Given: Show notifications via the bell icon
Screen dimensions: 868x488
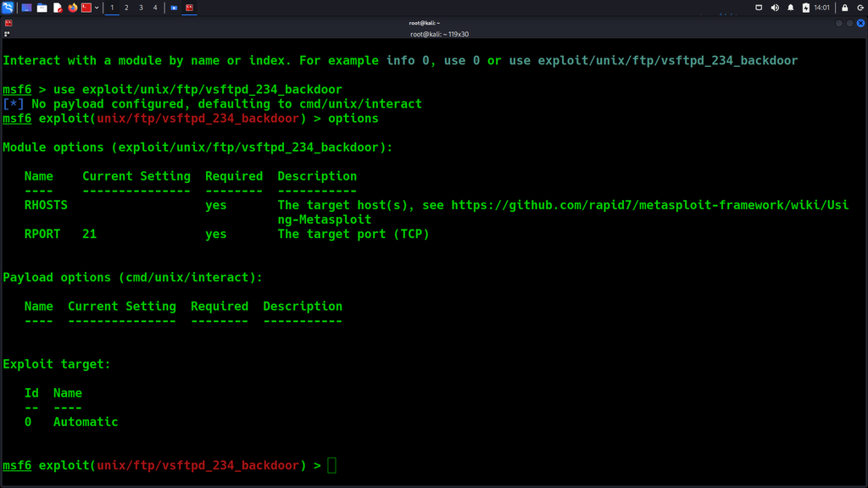Looking at the screenshot, I should [791, 8].
